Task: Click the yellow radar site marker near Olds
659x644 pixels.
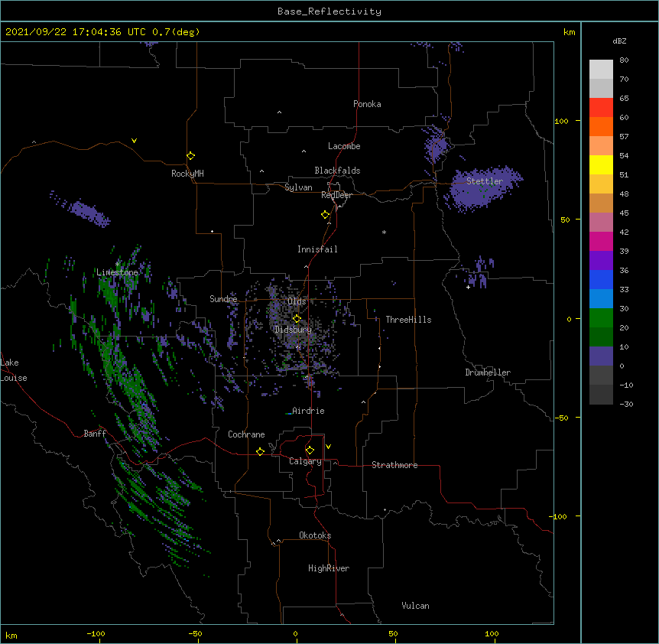Action: (297, 318)
